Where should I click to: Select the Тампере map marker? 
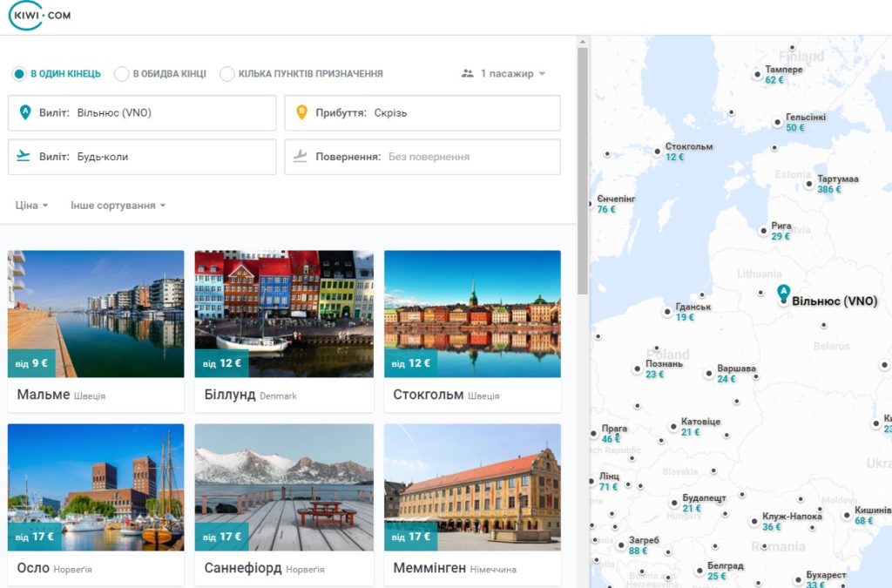pos(757,74)
